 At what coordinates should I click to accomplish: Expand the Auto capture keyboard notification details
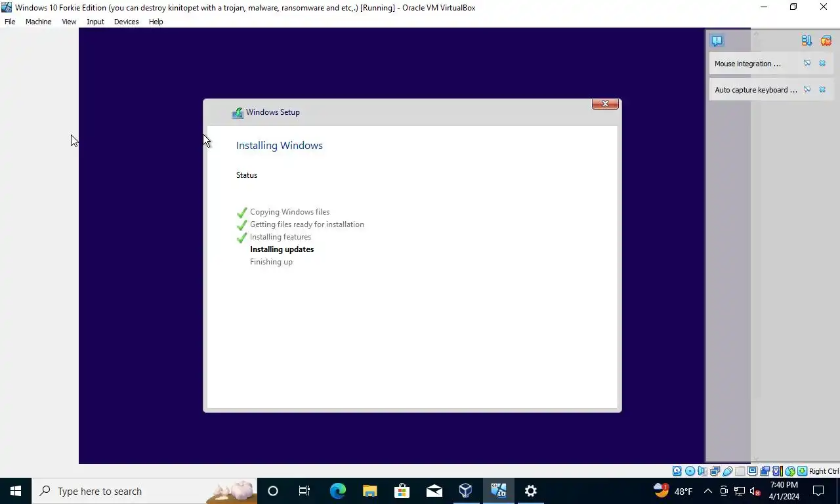coord(807,90)
